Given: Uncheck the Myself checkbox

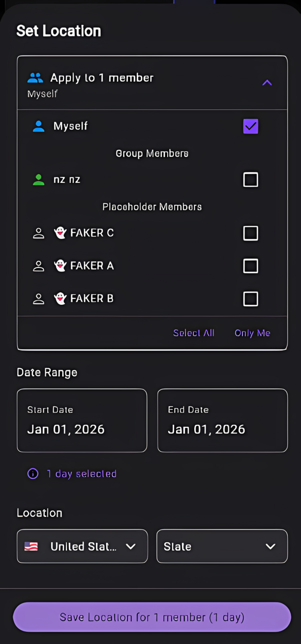Looking at the screenshot, I should click(250, 126).
